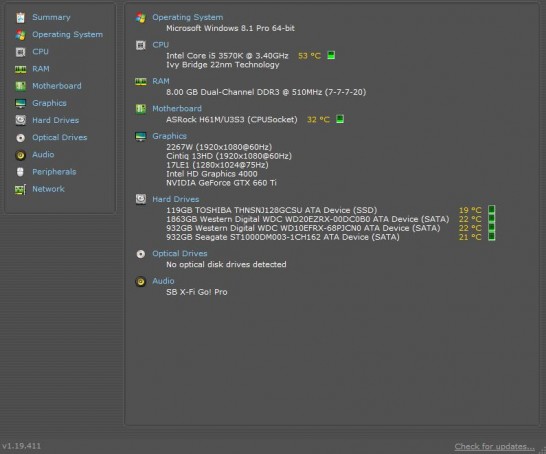Screen dimensions: 546x454
Task: Click the Optical Drives disc icon in sidebar
Action: click(x=21, y=138)
